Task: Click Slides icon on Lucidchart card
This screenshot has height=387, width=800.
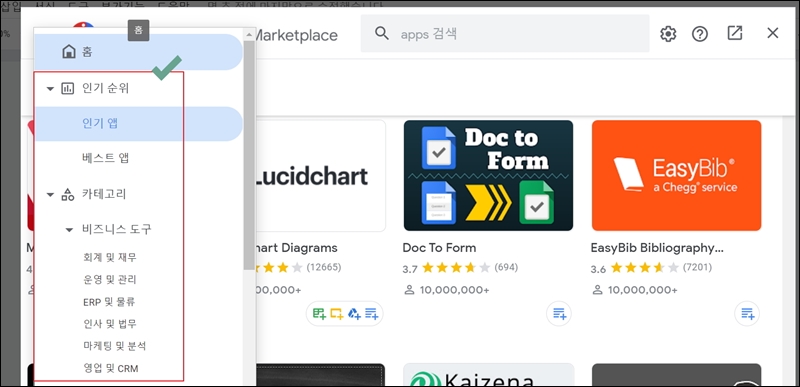Action: 337,314
